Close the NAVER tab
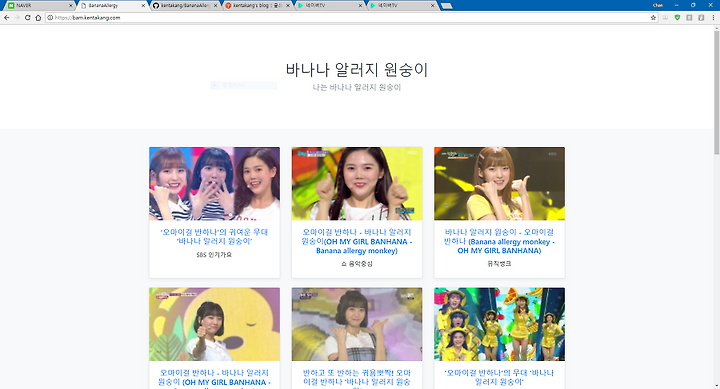Screen dimensions: 720x389 [71, 6]
